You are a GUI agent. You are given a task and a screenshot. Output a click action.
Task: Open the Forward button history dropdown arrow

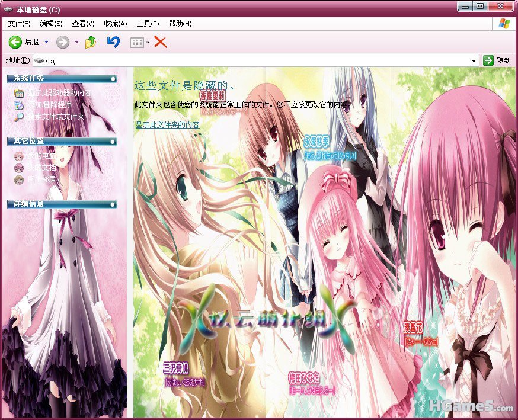pyautogui.click(x=76, y=42)
